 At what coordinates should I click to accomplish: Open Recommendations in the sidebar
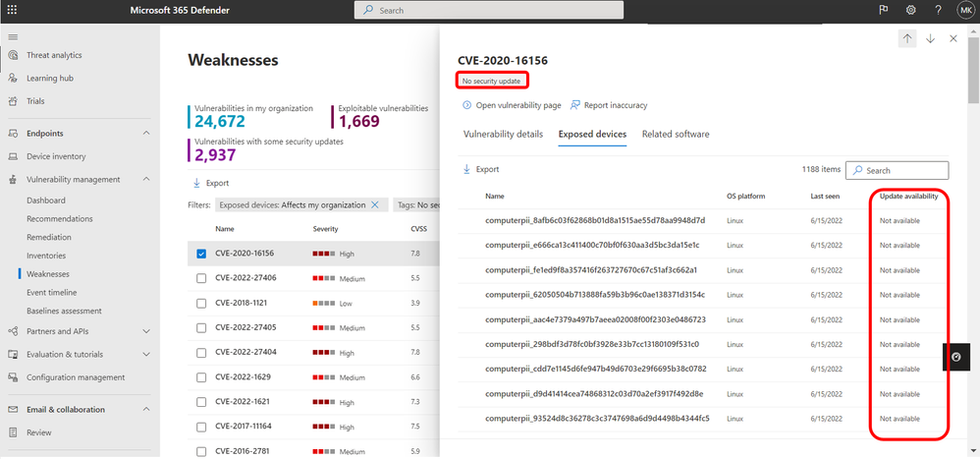[60, 219]
